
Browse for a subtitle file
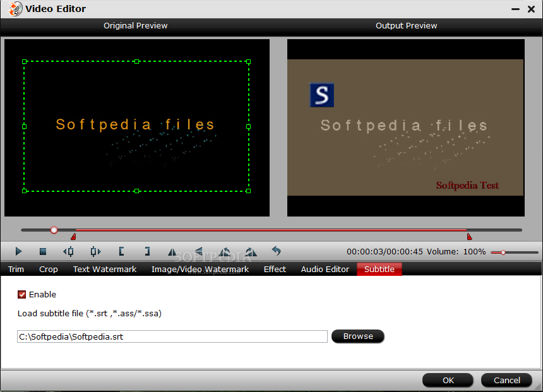[358, 336]
